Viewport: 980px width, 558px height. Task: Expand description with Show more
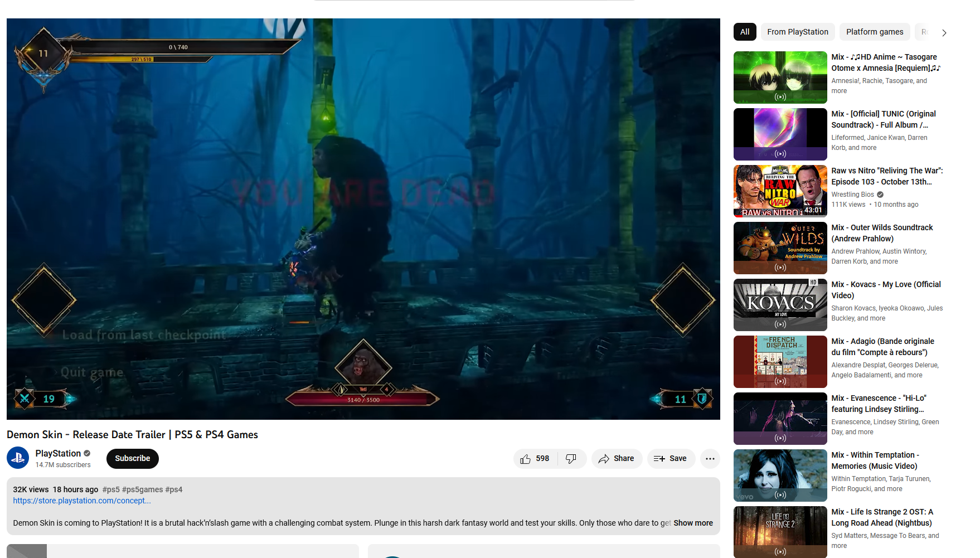(x=693, y=523)
